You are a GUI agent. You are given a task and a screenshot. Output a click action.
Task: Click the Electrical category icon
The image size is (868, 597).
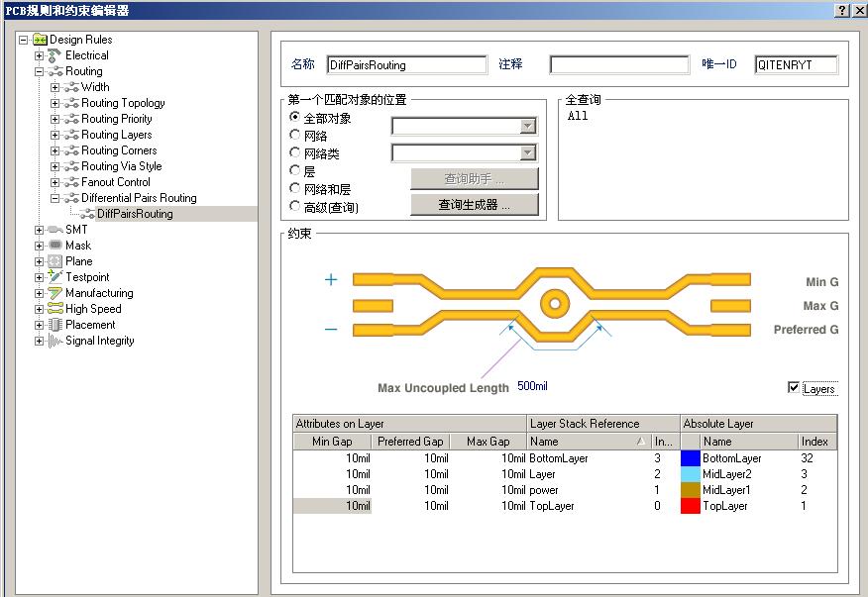coord(54,55)
